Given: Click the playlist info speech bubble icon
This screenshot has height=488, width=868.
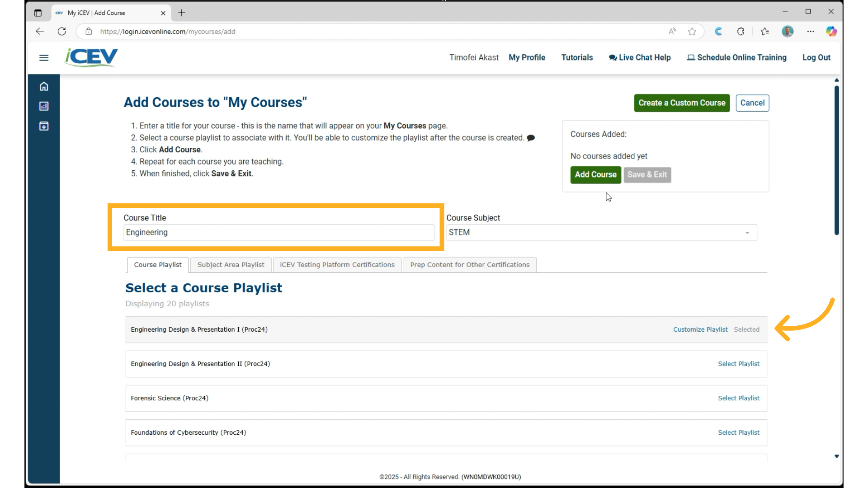Looking at the screenshot, I should pyautogui.click(x=531, y=138).
